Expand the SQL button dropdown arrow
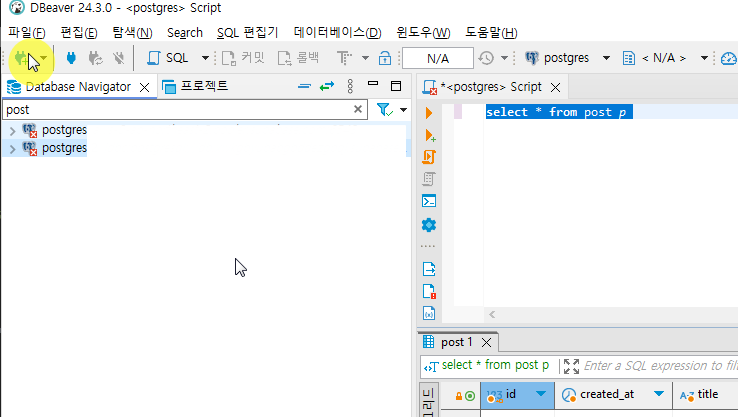738x417 pixels. pos(205,58)
